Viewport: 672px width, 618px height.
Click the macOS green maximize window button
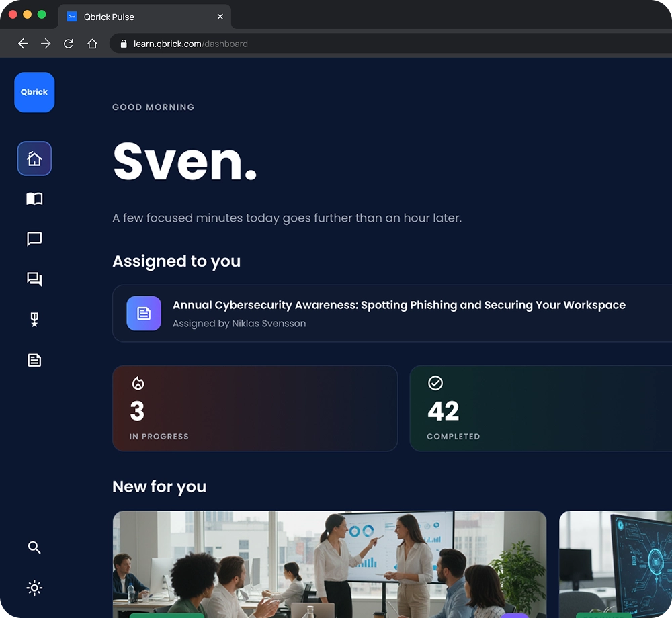pyautogui.click(x=42, y=15)
